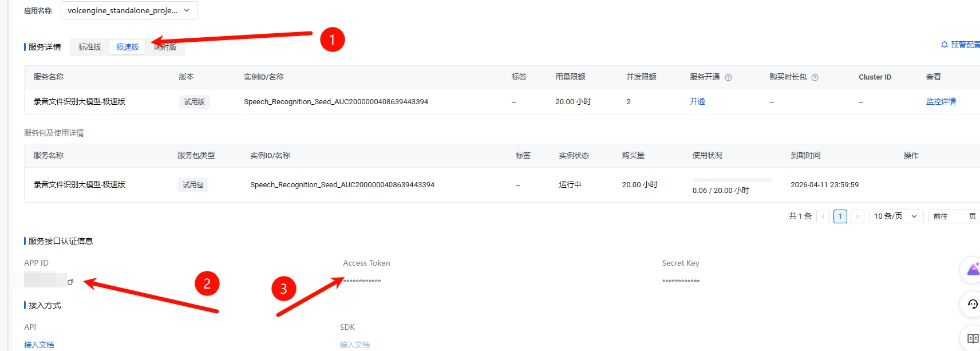This screenshot has height=351, width=980.
Task: Open the API 接入文档 link
Action: tap(39, 345)
